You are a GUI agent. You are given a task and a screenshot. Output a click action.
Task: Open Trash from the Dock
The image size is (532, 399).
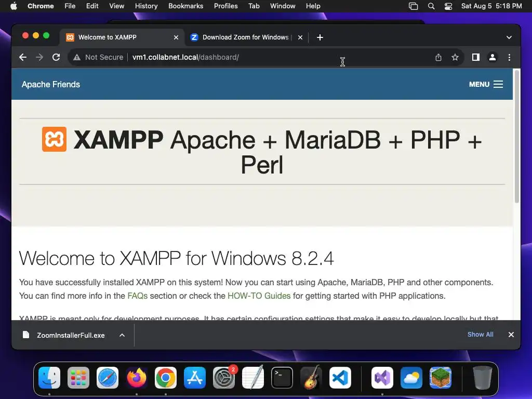pos(483,378)
